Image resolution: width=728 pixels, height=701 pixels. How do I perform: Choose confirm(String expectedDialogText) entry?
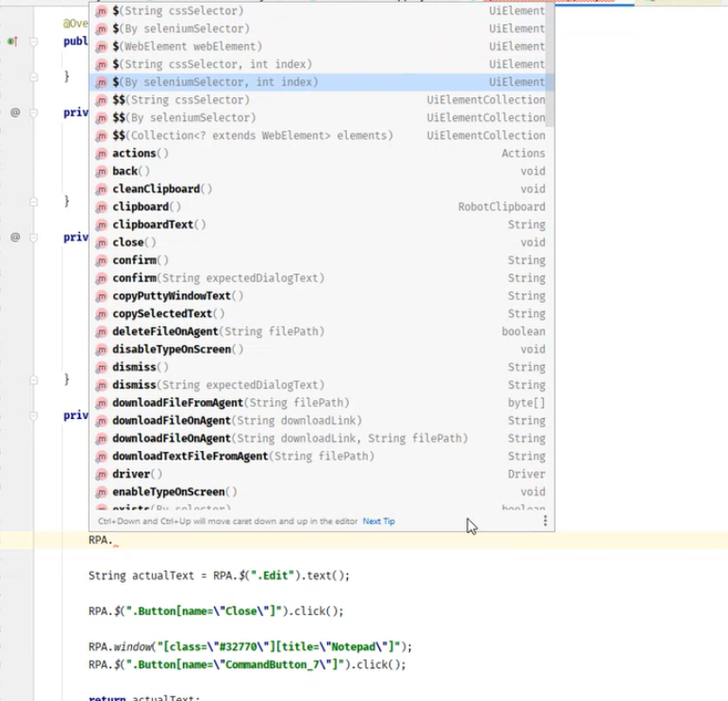322,277
